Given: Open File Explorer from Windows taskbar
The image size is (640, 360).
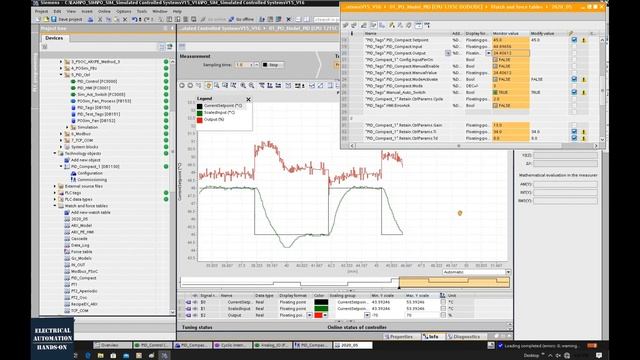Looking at the screenshot, I should click(100, 356).
